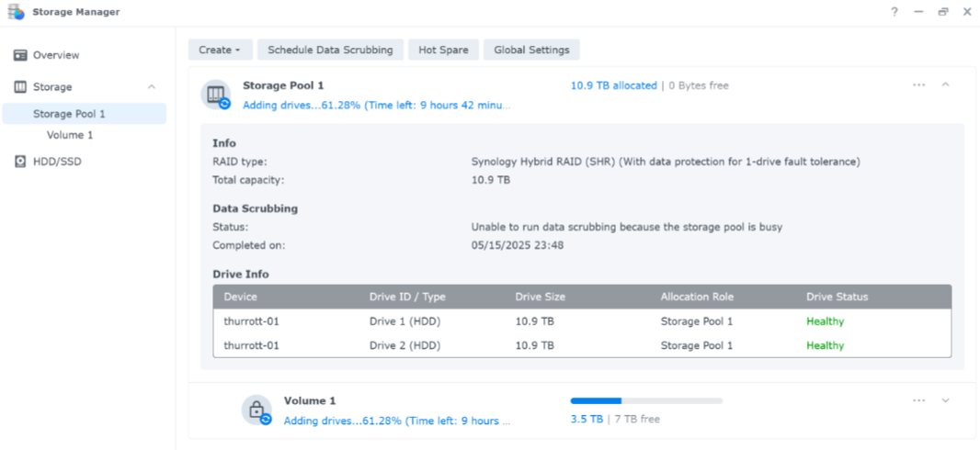The image size is (980, 450).
Task: Open HDD/SSD drive icon in sidebar
Action: click(20, 162)
